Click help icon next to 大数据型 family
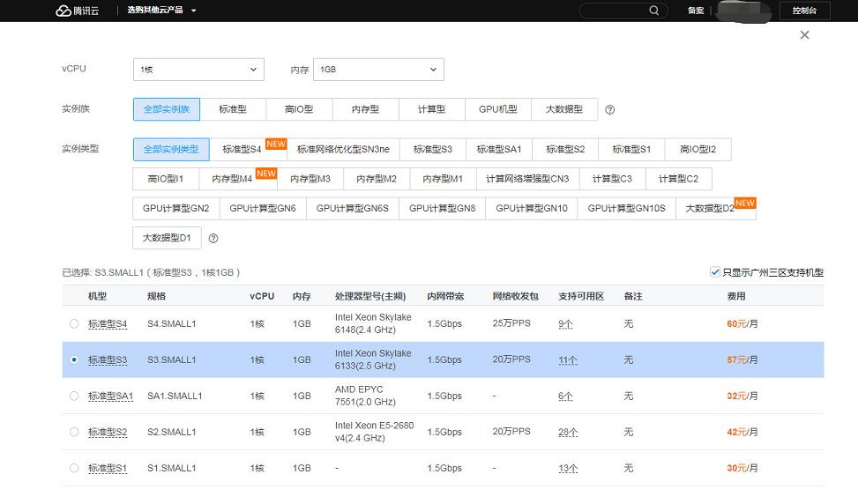Image resolution: width=858 pixels, height=504 pixels. click(x=609, y=110)
